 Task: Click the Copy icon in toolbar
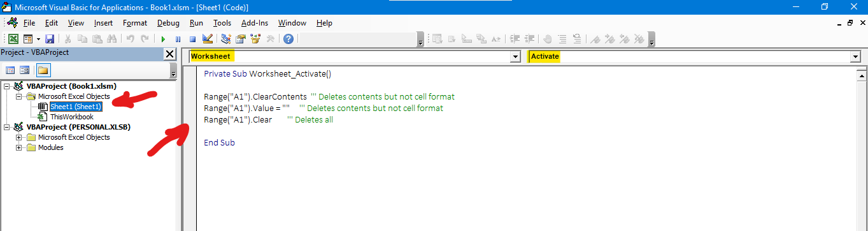tap(82, 39)
